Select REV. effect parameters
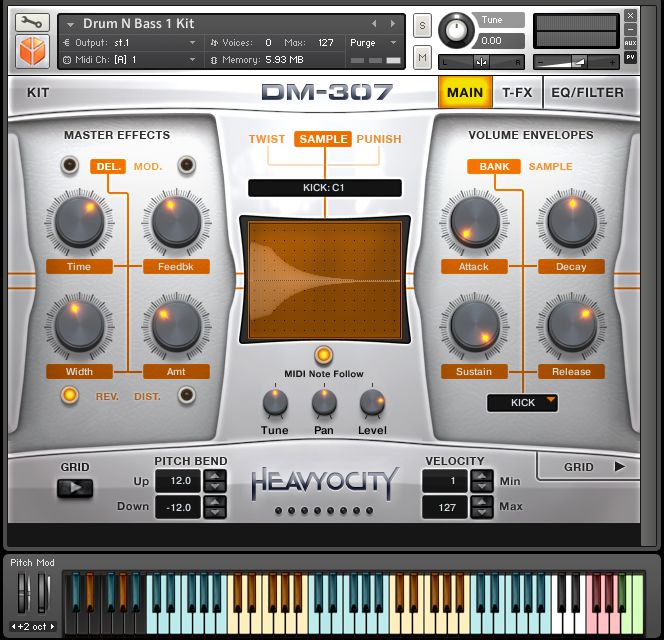664x640 pixels. 107,396
